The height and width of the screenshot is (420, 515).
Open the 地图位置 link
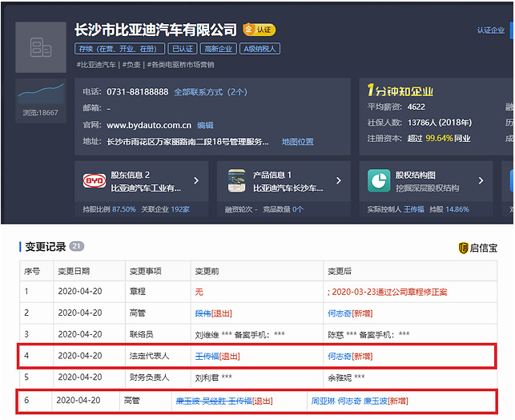coord(298,142)
